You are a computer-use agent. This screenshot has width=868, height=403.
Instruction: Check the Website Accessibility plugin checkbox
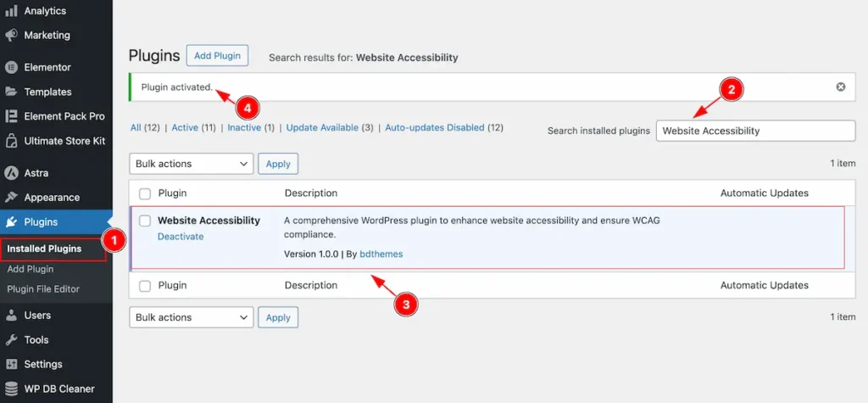pos(144,221)
